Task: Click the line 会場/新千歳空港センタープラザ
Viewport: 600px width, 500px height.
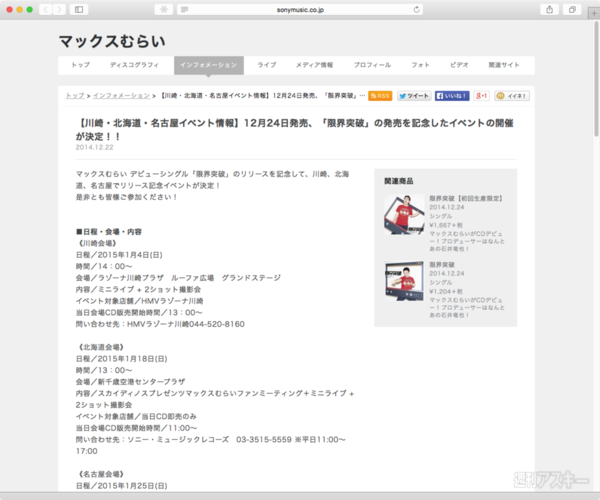Action: [130, 382]
